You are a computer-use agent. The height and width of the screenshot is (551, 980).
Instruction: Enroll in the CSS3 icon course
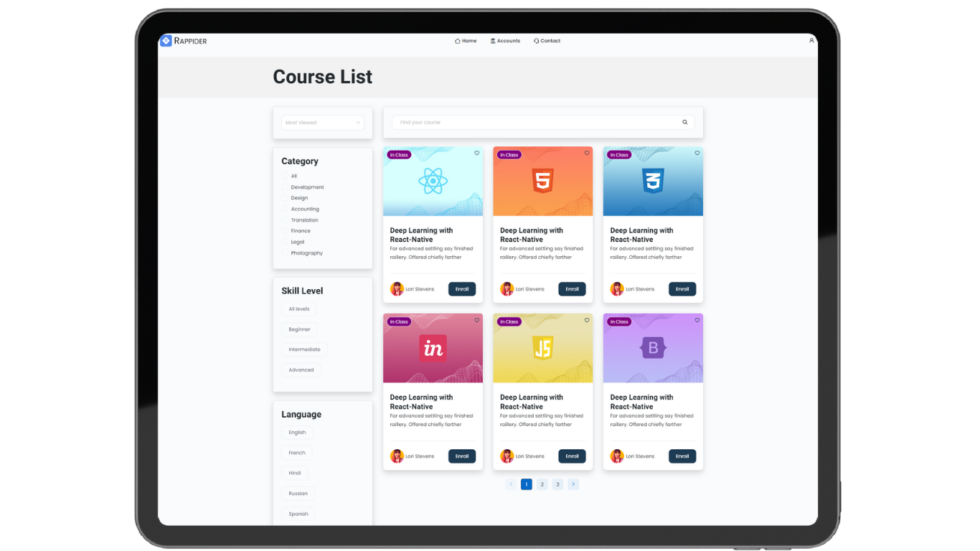click(682, 289)
